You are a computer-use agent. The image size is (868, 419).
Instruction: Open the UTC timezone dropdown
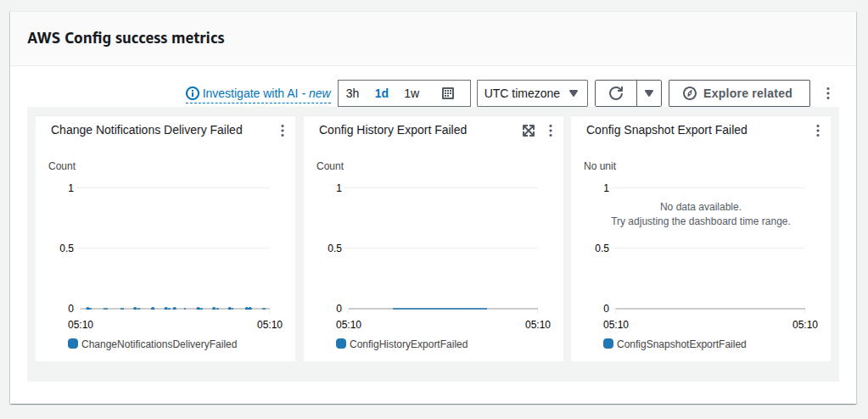tap(532, 93)
